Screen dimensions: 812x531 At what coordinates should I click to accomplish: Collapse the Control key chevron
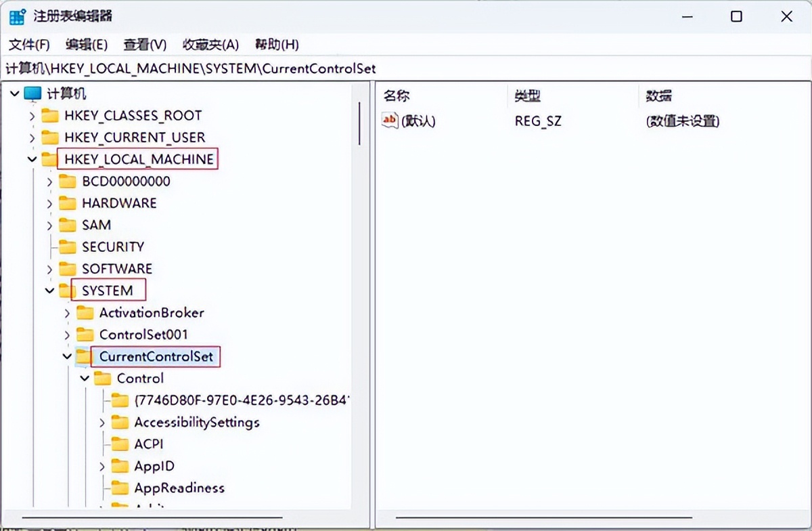(85, 378)
